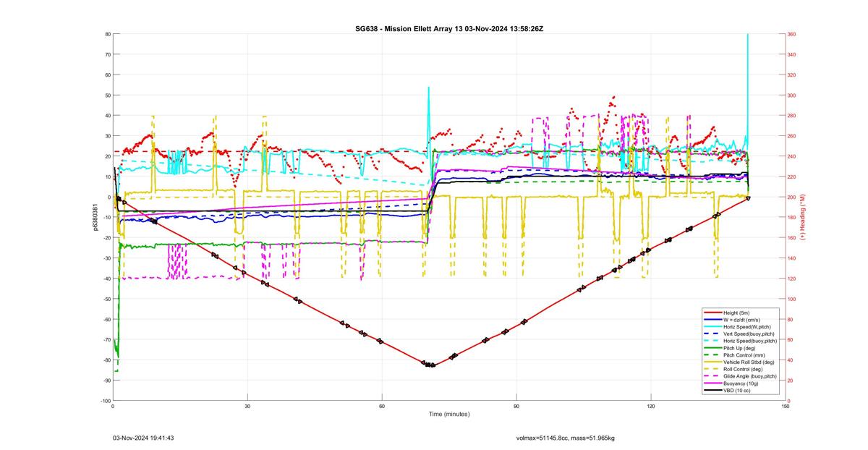Screen dimensions: 868x450
Task: Choose 'Pitch Control (mm)' in the legend
Action: (x=746, y=355)
